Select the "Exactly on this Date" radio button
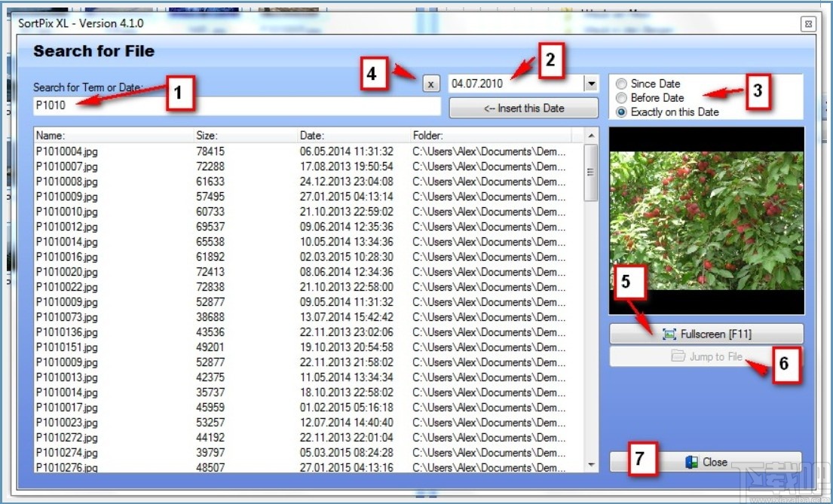 [620, 111]
